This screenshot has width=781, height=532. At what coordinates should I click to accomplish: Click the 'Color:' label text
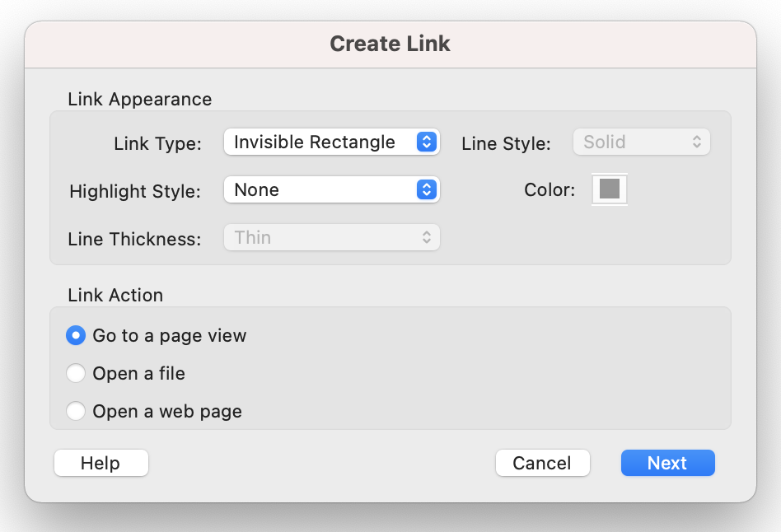(x=549, y=189)
